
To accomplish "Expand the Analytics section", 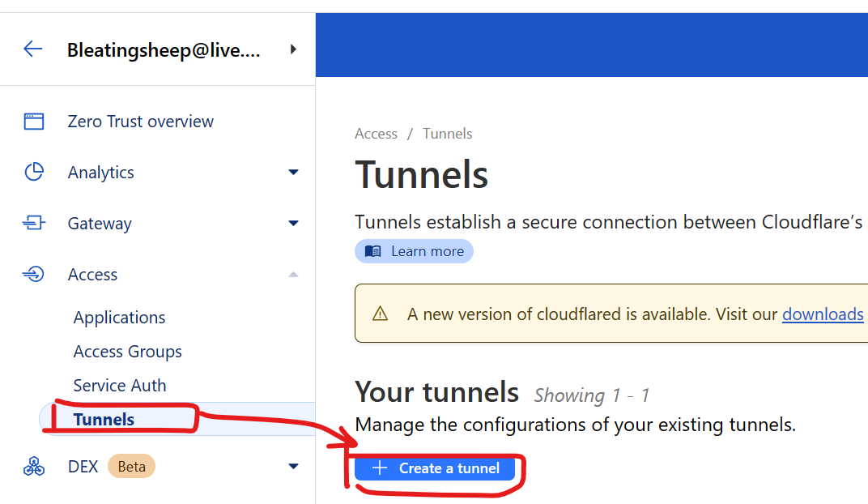I will 293,172.
